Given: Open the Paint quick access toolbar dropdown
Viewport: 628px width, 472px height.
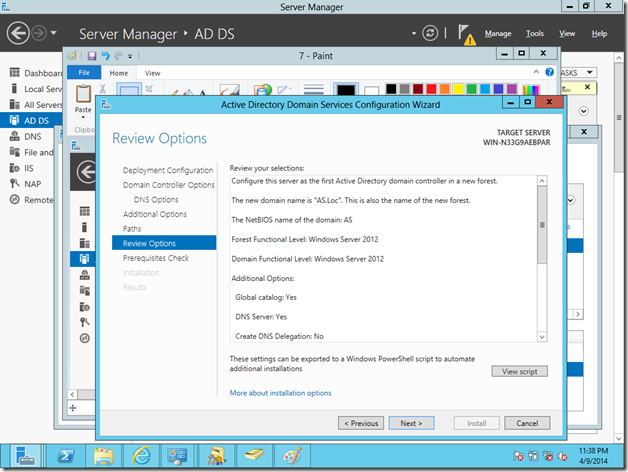Looking at the screenshot, I should click(x=130, y=56).
